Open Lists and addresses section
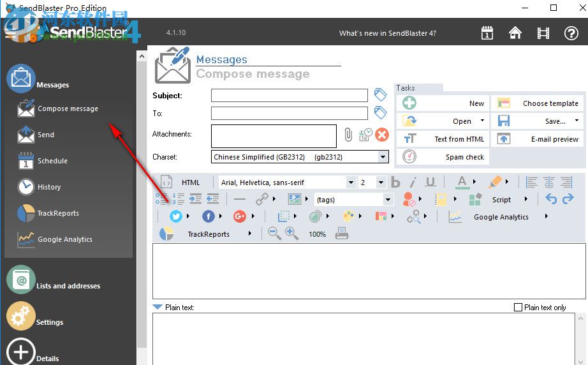The image size is (588, 365). tap(53, 280)
